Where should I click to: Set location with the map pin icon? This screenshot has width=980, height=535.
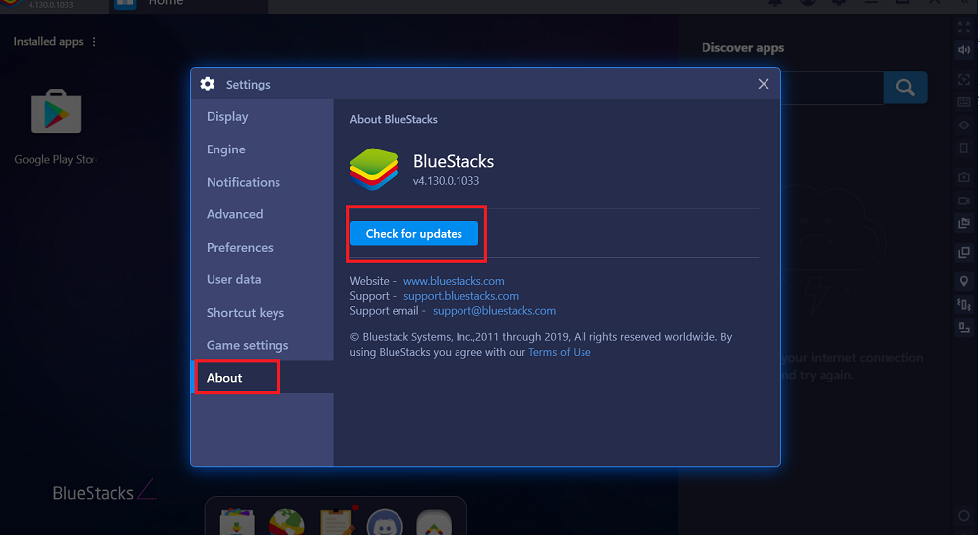[963, 281]
